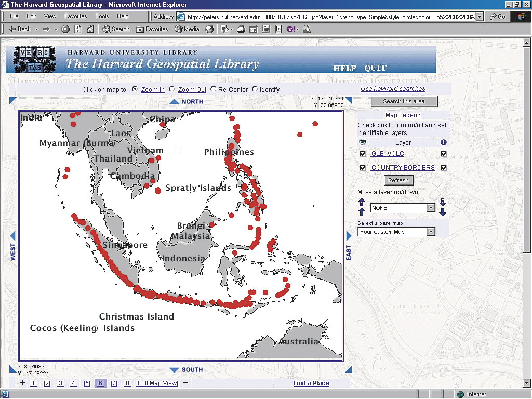This screenshot has height=399, width=532.
Task: Click QUIT in the library banner
Action: point(375,68)
